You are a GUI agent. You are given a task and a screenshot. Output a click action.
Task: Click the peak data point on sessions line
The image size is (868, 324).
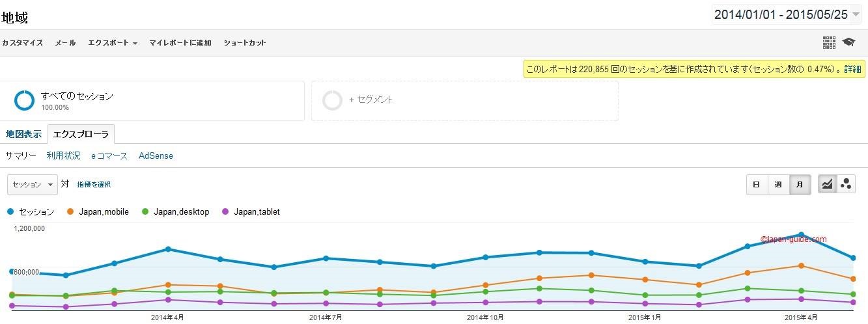tap(801, 235)
